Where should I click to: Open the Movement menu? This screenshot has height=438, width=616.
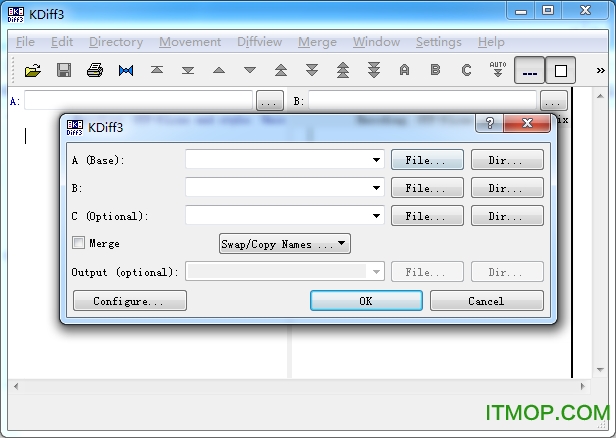pos(190,42)
